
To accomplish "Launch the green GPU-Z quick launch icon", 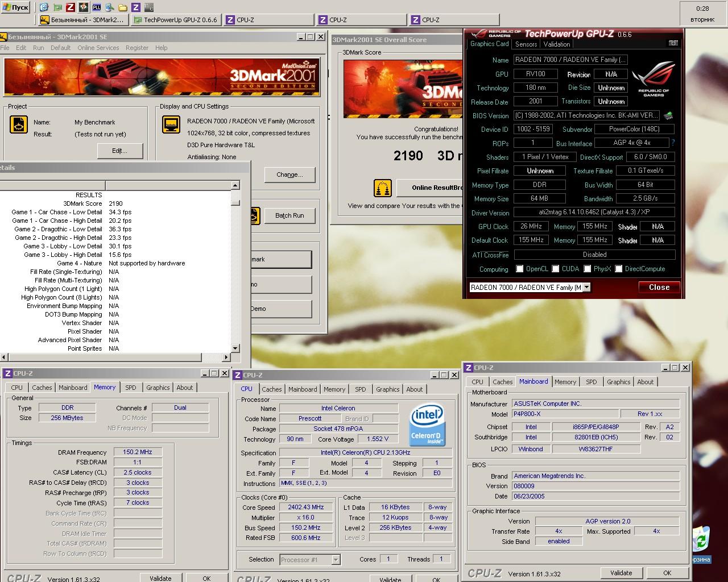I will pos(57,7).
